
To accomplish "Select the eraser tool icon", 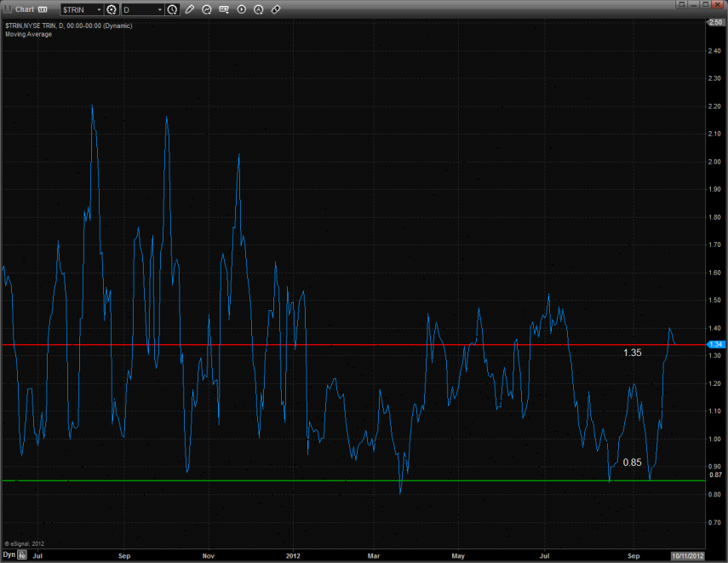I will click(275, 9).
